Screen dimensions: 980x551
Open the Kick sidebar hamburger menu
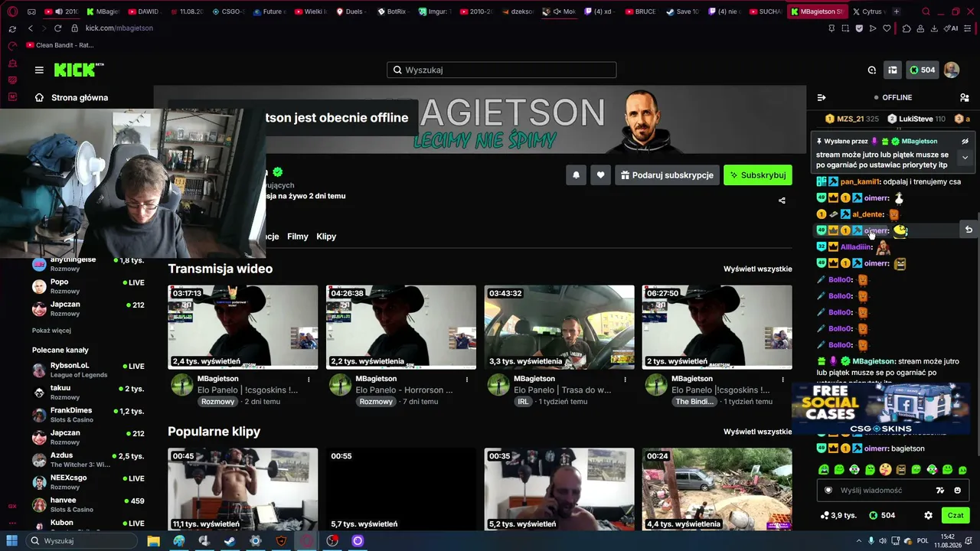pos(39,70)
